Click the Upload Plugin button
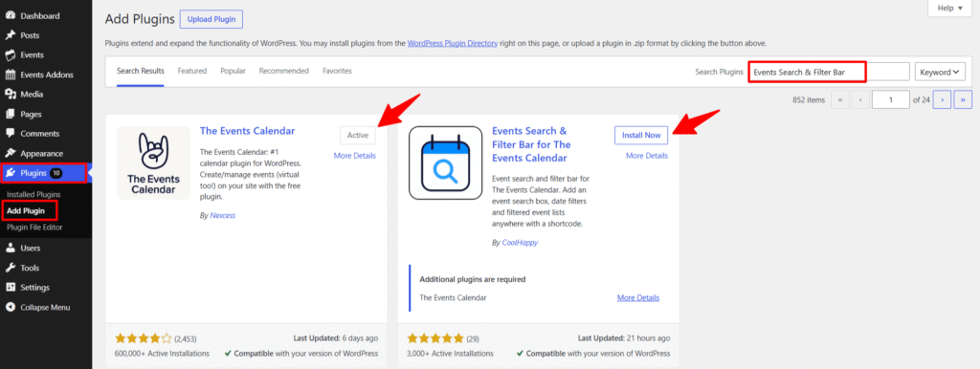 tap(212, 19)
